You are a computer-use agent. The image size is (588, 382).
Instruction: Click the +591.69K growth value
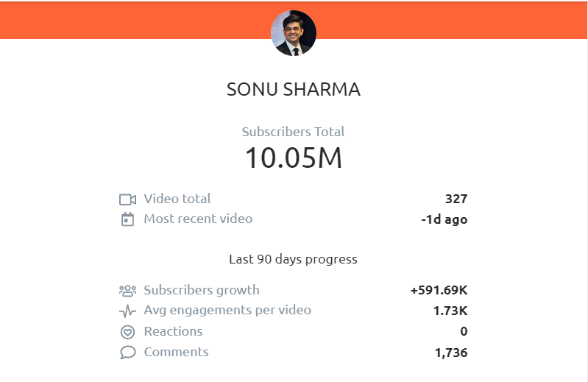[439, 290]
